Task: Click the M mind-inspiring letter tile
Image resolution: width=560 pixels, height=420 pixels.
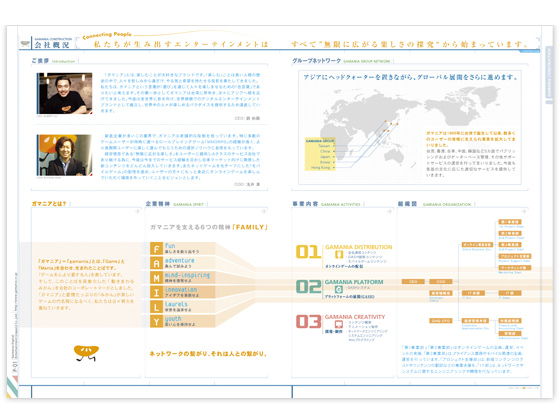Action: pyautogui.click(x=156, y=278)
